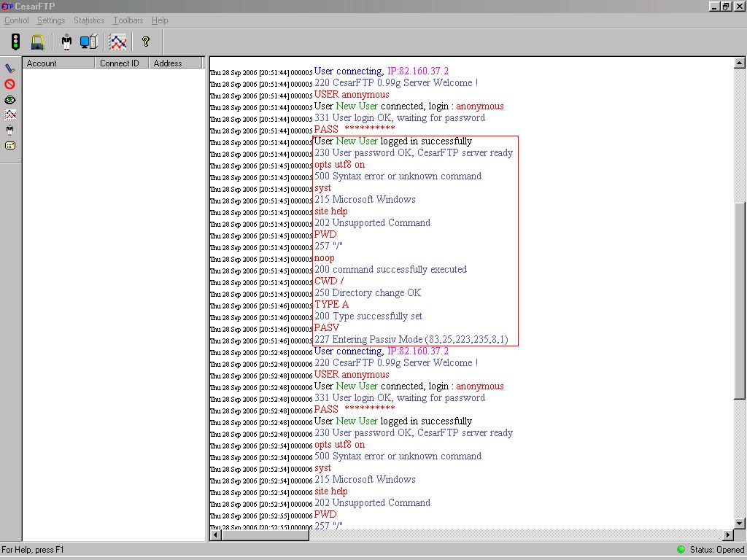The width and height of the screenshot is (747, 560).
Task: Open the Settings menu
Action: (x=51, y=20)
